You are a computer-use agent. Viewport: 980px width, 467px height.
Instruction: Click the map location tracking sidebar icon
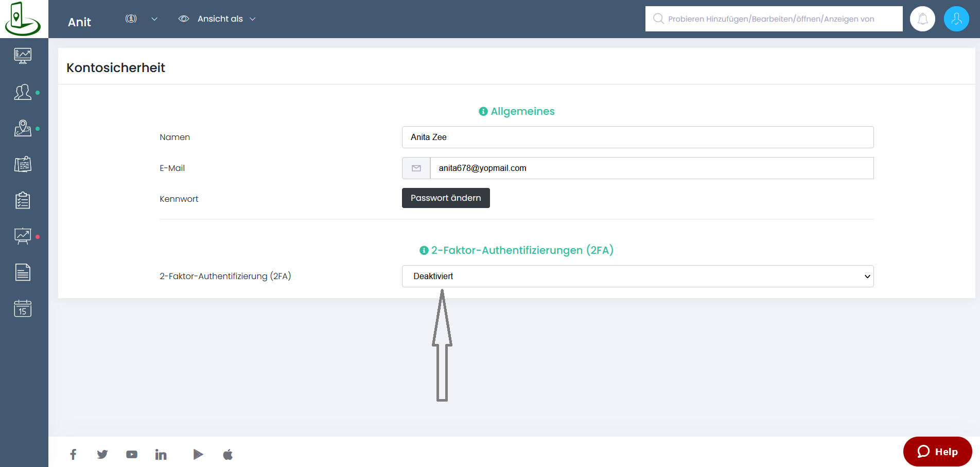pyautogui.click(x=23, y=128)
